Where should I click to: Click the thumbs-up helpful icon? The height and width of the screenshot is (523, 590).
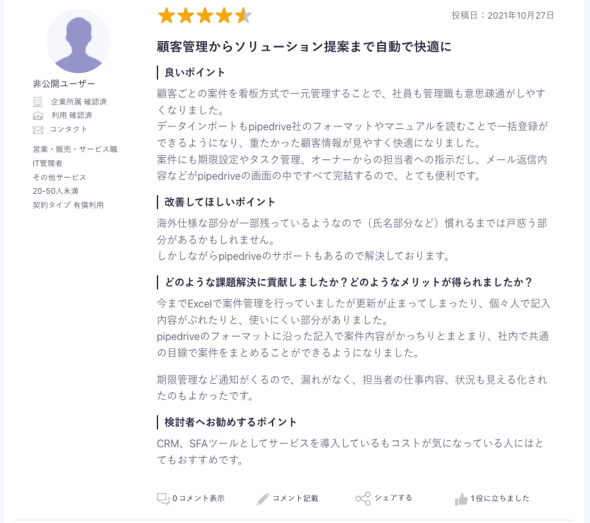point(461,499)
